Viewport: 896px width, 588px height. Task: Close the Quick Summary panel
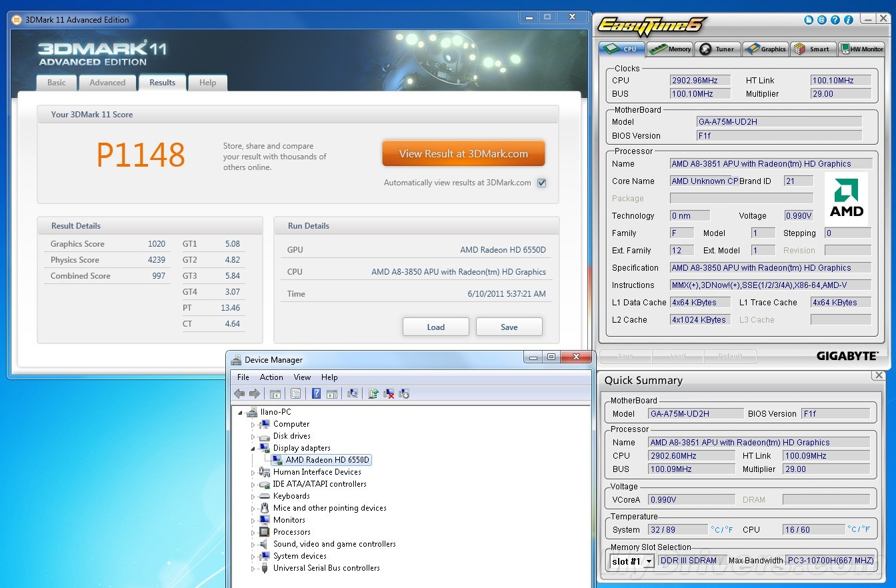click(x=878, y=376)
